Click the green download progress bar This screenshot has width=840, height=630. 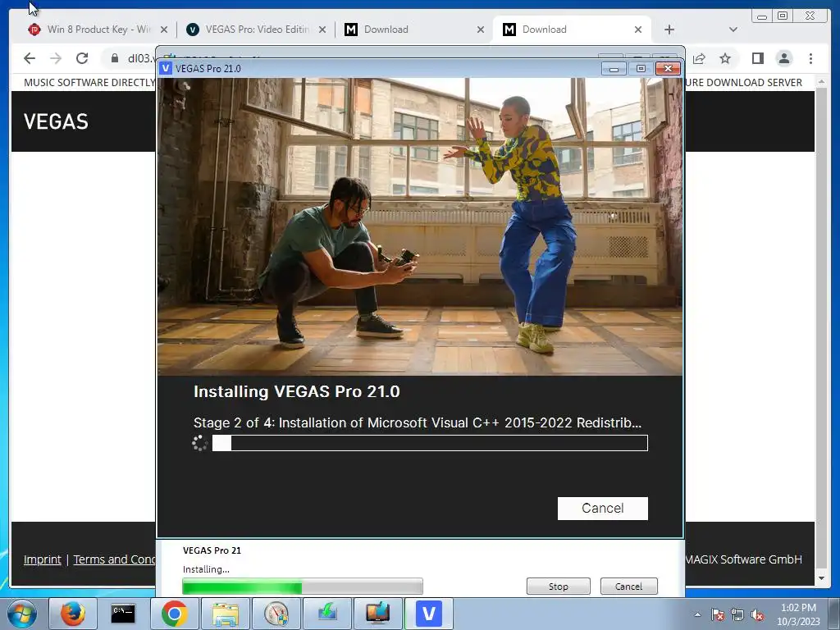coord(303,586)
